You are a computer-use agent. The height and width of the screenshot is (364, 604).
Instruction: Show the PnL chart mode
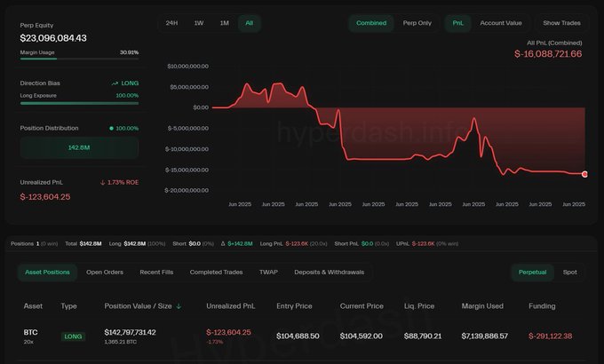(458, 23)
